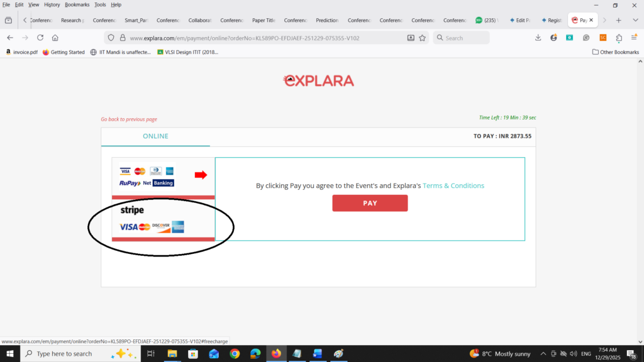Show hidden system tray icons
644x362 pixels.
click(543, 354)
